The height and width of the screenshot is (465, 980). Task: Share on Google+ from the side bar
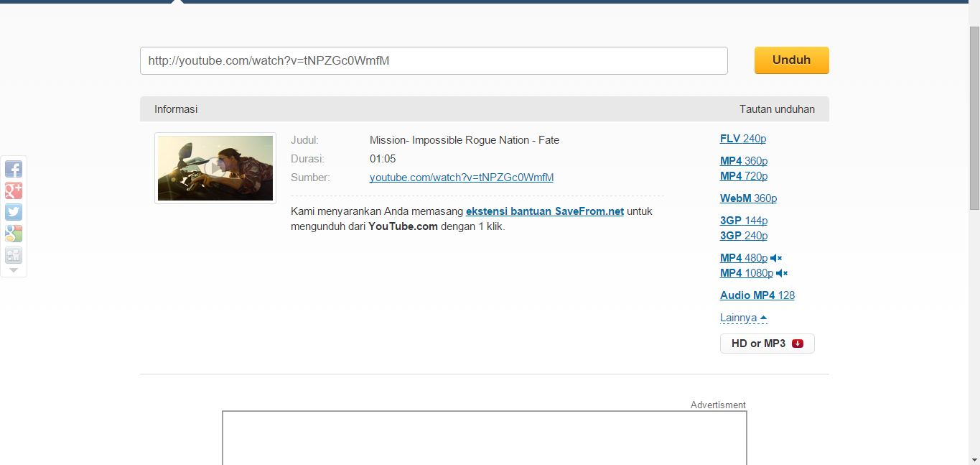pos(14,190)
